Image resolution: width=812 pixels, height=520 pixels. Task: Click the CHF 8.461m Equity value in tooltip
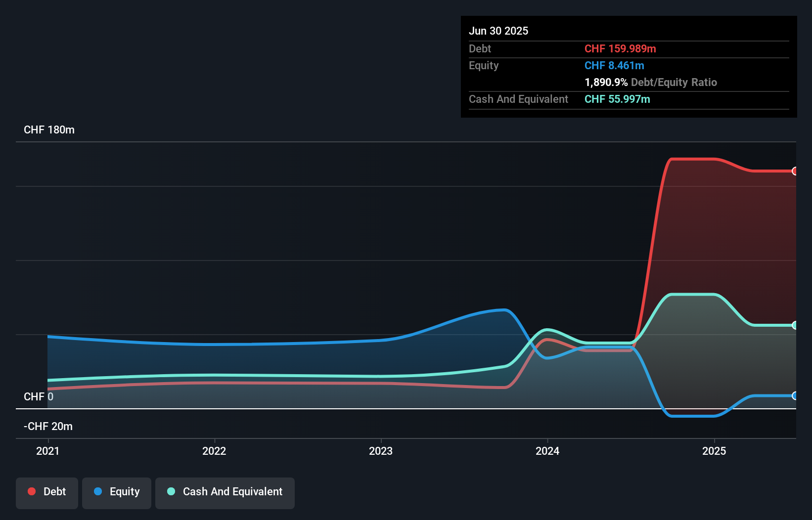tap(614, 65)
